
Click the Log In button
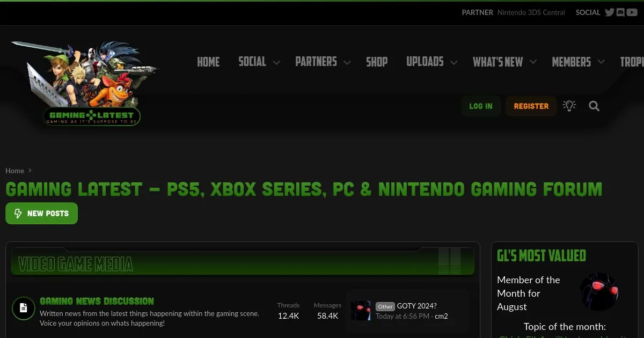coord(481,106)
